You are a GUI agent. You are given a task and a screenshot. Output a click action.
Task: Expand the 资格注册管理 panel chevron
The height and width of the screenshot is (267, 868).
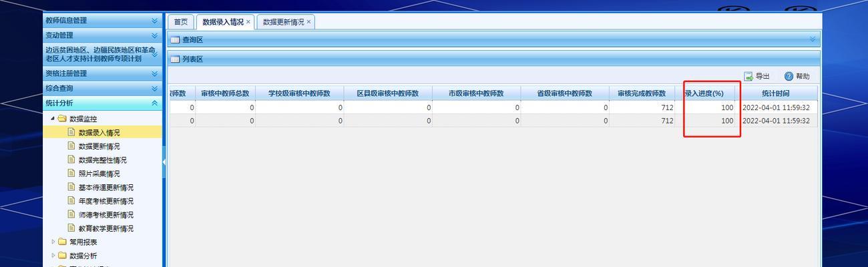coord(154,74)
